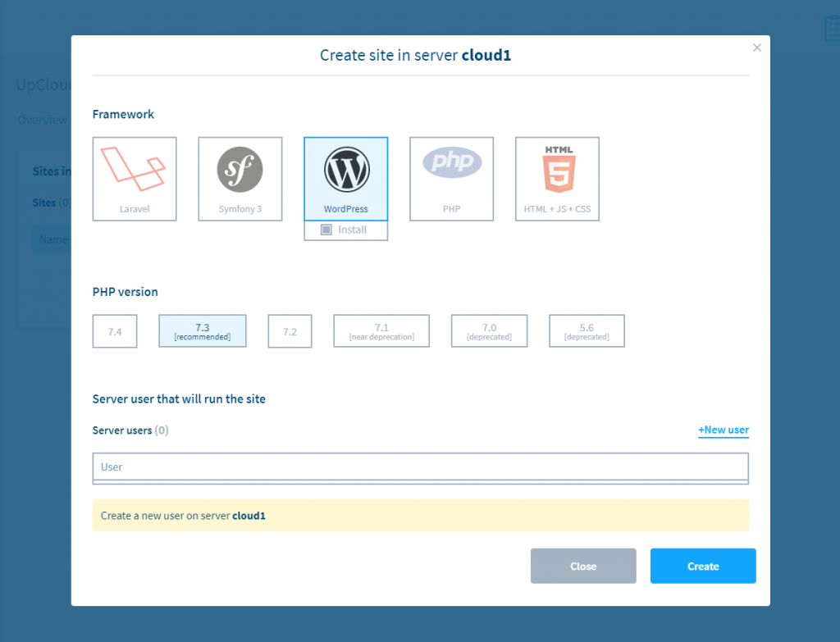Image resolution: width=840 pixels, height=642 pixels.
Task: Select recommended PHP version 7.3
Action: point(202,330)
